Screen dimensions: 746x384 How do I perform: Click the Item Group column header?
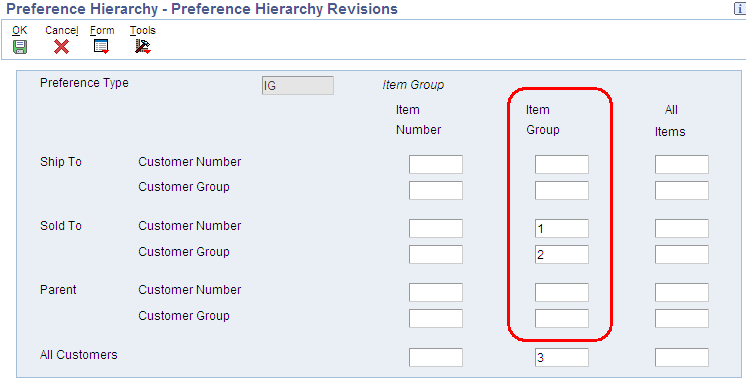(542, 120)
